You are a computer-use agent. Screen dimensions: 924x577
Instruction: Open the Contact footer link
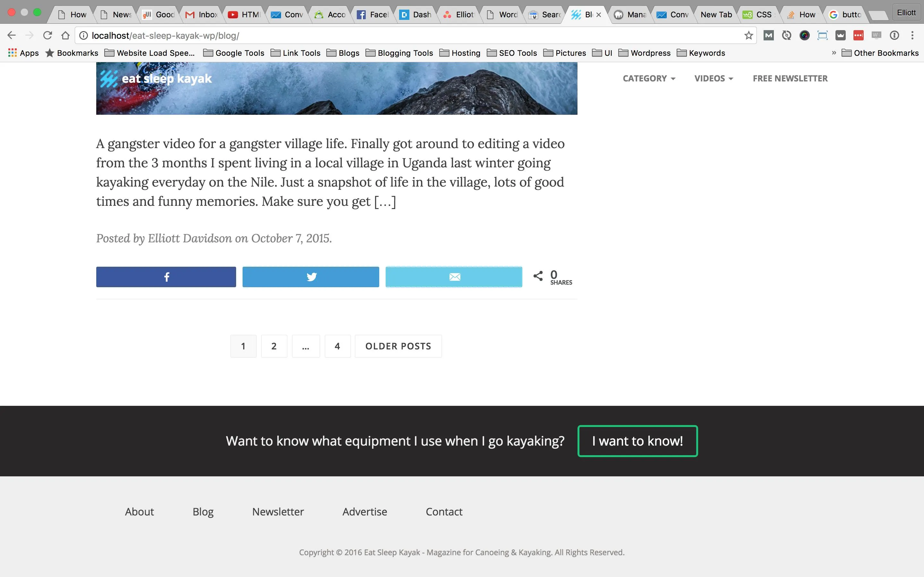point(444,511)
